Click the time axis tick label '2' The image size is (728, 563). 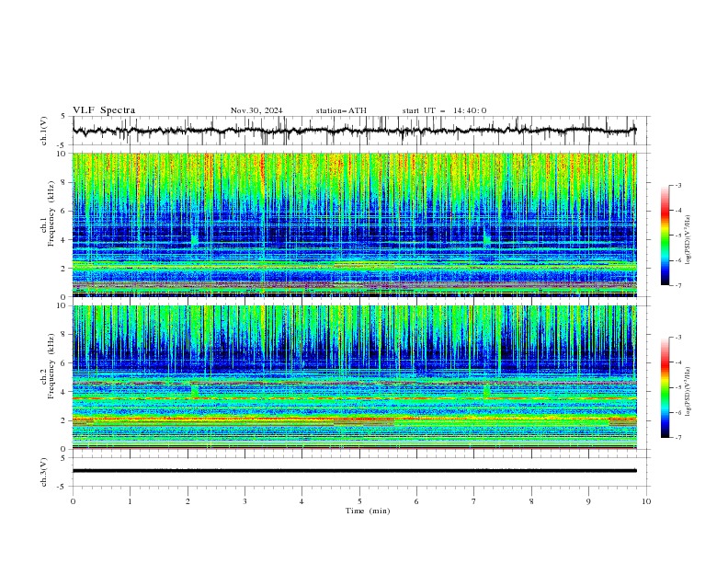coord(188,501)
